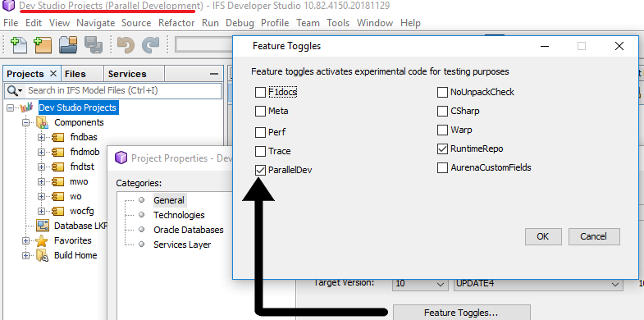This screenshot has height=320, width=644.
Task: Check the NoUnpackCheck option
Action: pyautogui.click(x=442, y=93)
